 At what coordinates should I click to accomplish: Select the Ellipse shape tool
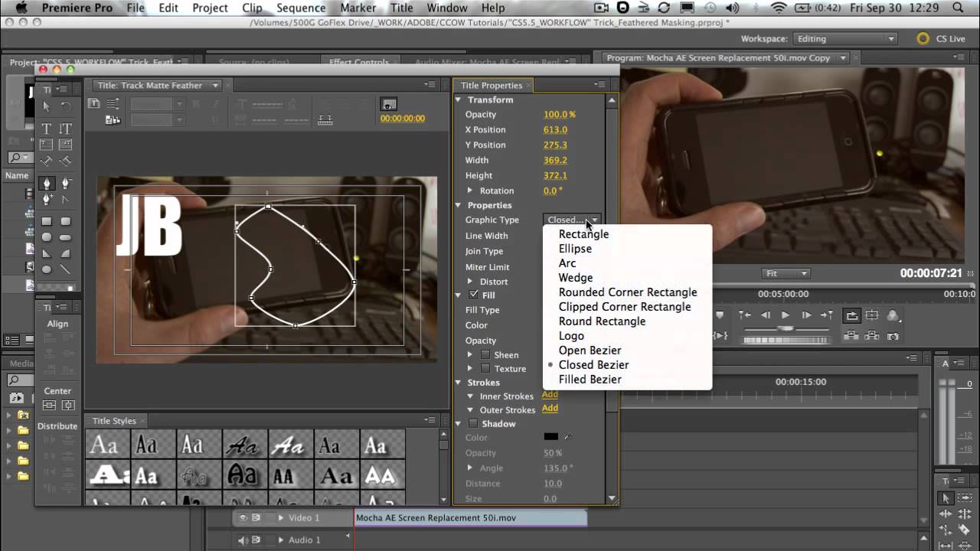point(46,269)
